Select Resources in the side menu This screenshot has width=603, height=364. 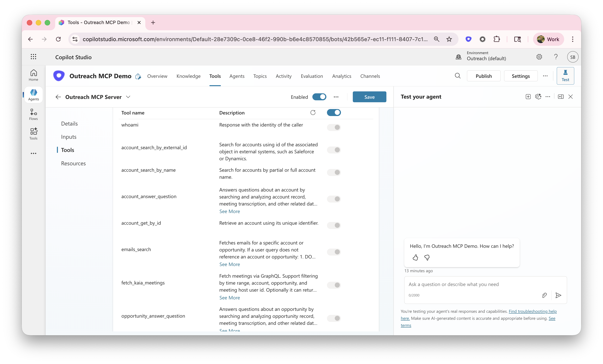[73, 163]
